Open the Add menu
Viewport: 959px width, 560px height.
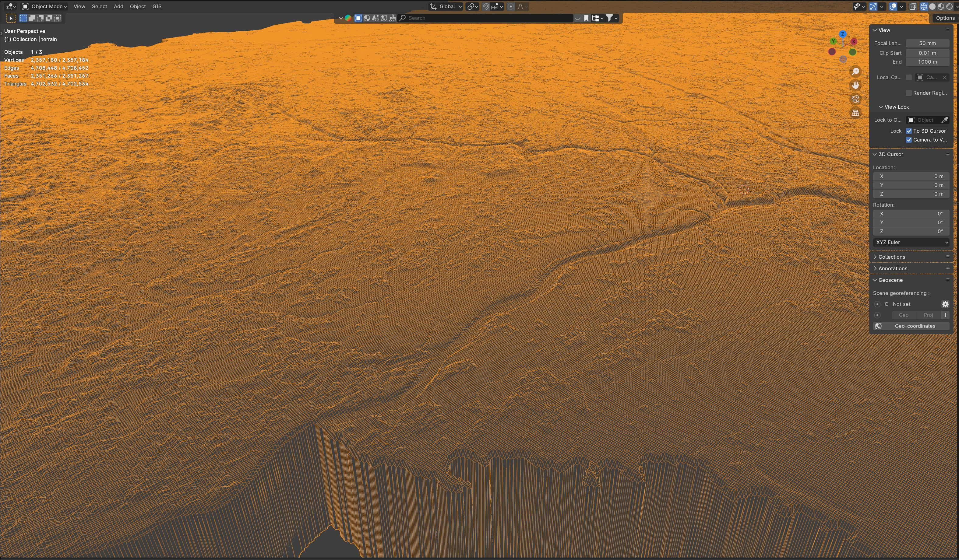click(118, 6)
